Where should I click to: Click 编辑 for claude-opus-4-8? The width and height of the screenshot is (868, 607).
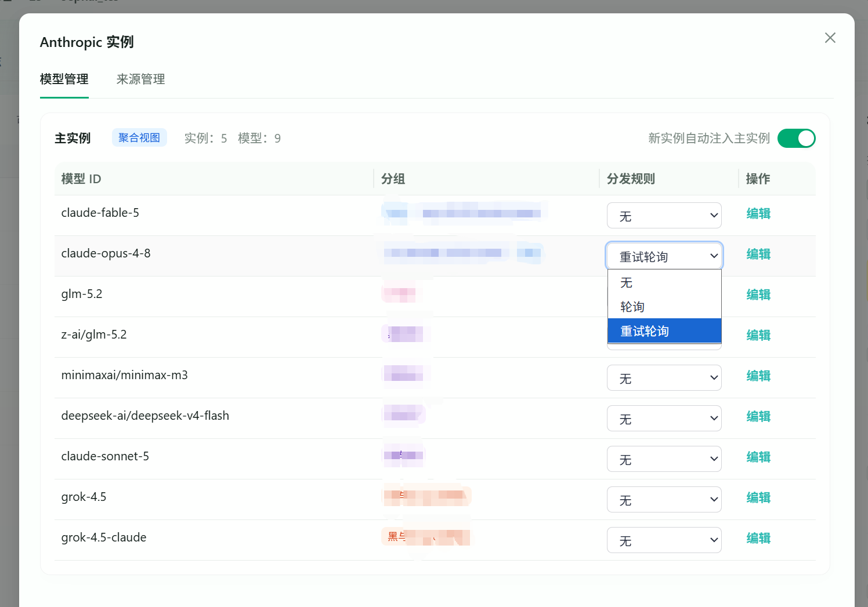click(x=758, y=254)
